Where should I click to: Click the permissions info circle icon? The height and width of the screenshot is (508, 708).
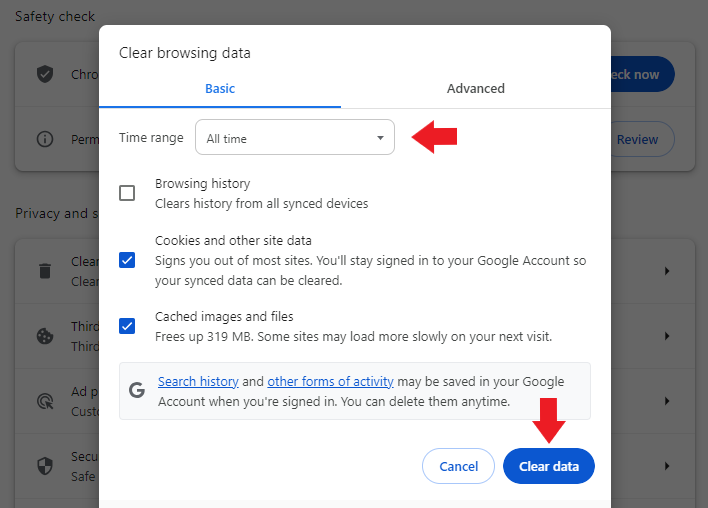pyautogui.click(x=45, y=139)
